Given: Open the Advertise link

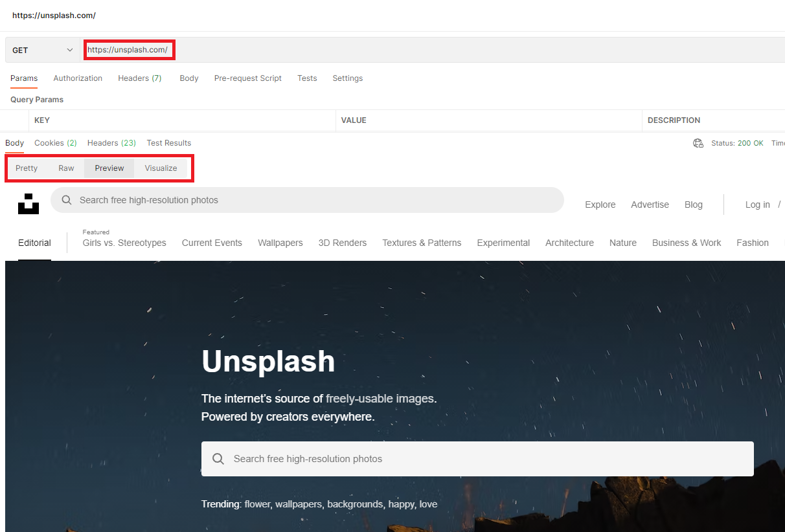Looking at the screenshot, I should [x=650, y=205].
